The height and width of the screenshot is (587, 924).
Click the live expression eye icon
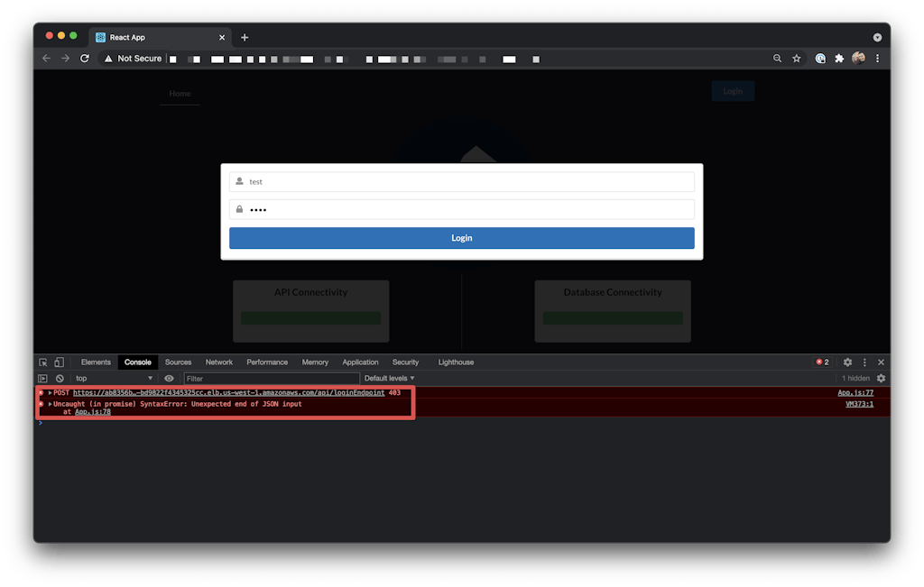pyautogui.click(x=169, y=379)
